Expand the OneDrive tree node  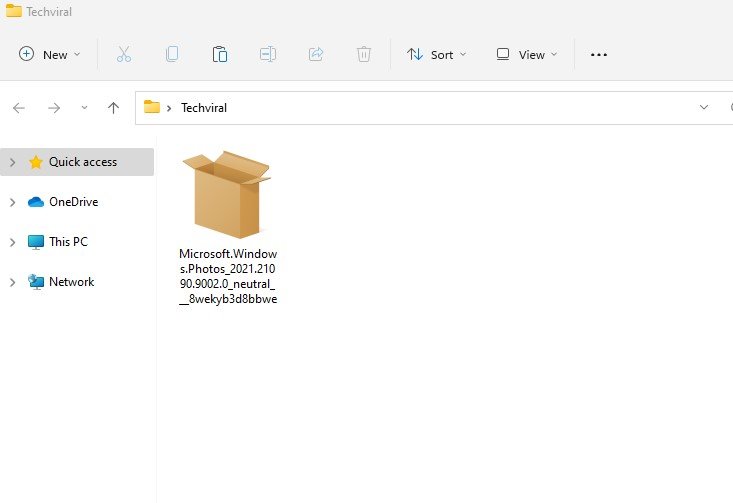pos(13,202)
